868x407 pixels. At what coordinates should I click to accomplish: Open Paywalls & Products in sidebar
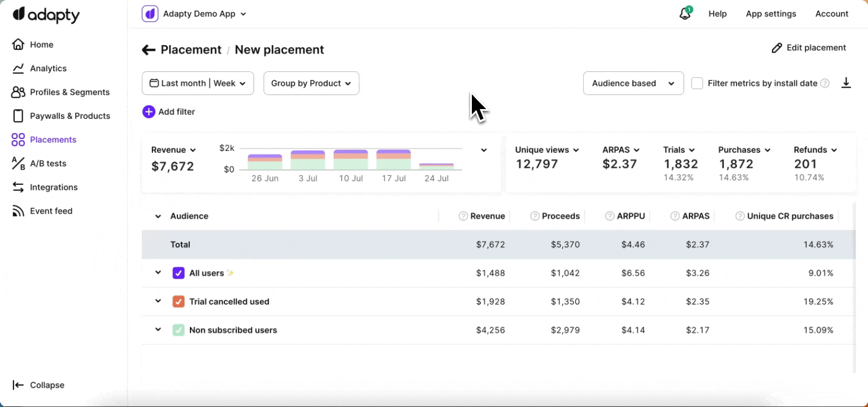pyautogui.click(x=70, y=116)
